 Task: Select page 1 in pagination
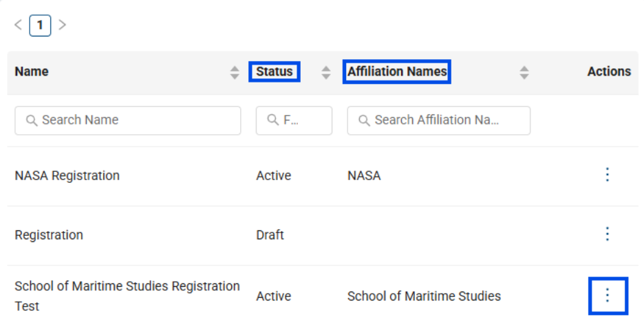click(40, 25)
